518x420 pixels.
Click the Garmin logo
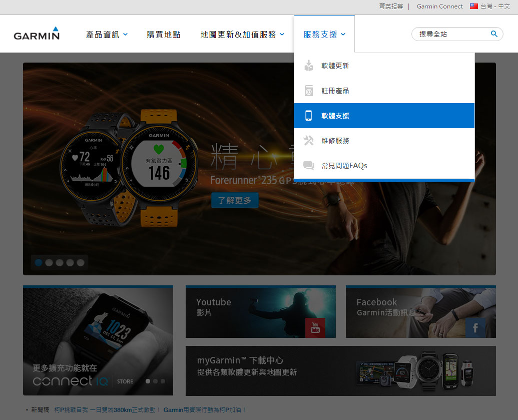(x=37, y=34)
